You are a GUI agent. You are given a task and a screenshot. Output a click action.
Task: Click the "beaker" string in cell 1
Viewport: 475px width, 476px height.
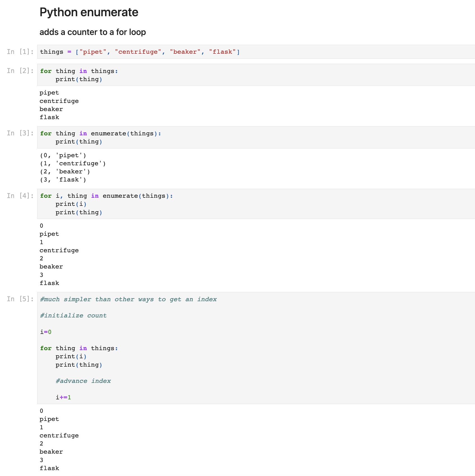coord(185,52)
